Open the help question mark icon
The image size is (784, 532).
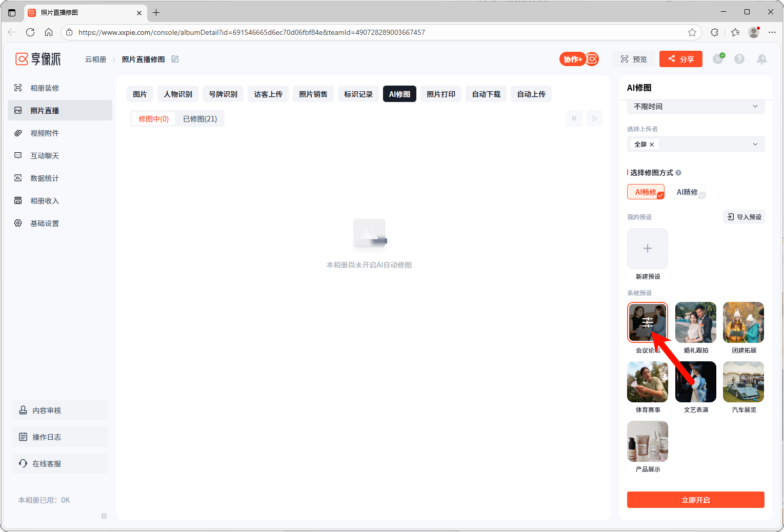[x=739, y=59]
